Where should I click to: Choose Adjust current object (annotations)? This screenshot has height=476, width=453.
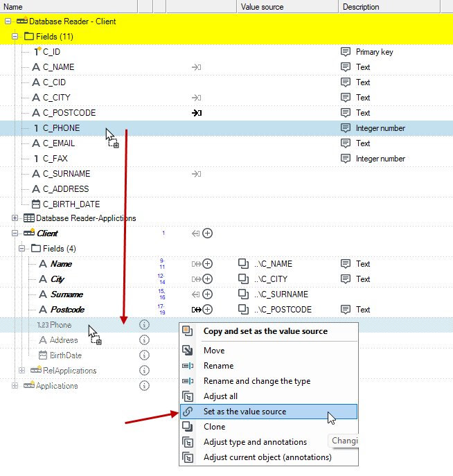269,457
